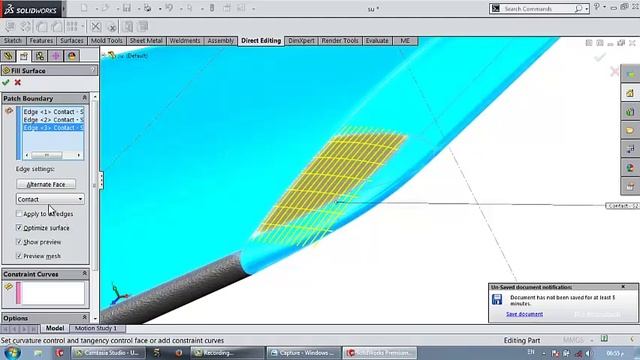
Task: Switch to the Evaluate tab
Action: point(377,41)
